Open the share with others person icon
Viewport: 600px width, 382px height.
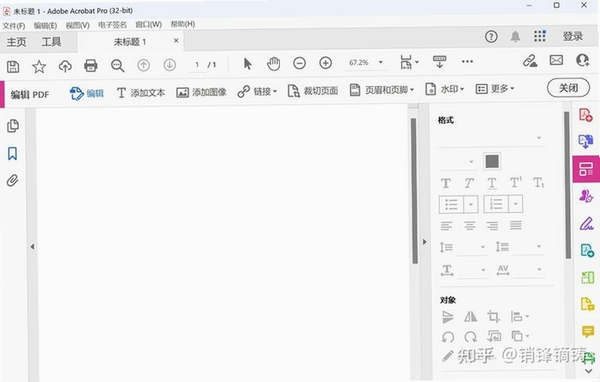pos(582,60)
